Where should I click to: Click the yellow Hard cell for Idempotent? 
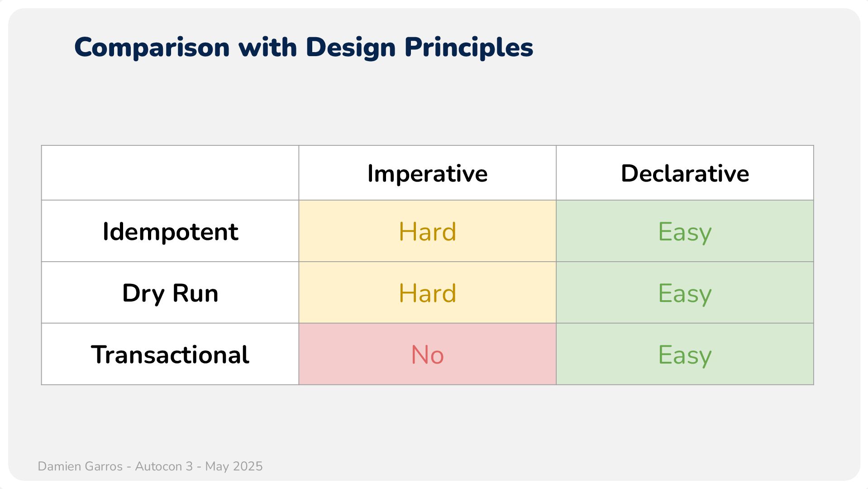tap(427, 231)
